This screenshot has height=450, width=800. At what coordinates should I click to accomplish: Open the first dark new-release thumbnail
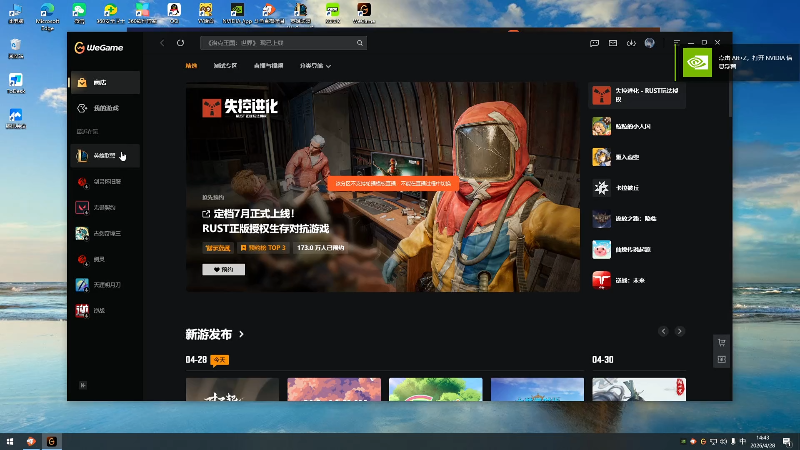(232, 389)
